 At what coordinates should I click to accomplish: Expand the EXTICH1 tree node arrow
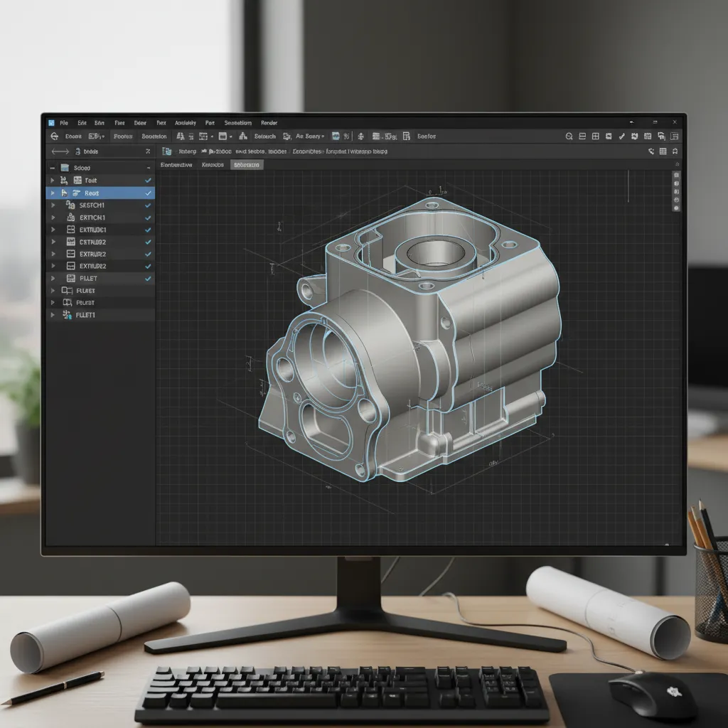tap(52, 218)
